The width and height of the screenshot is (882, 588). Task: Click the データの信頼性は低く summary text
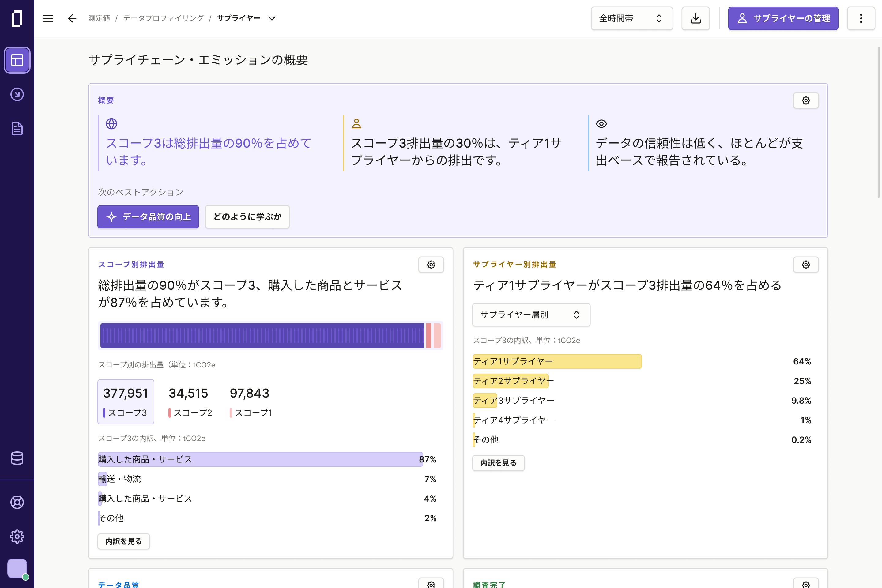point(699,152)
